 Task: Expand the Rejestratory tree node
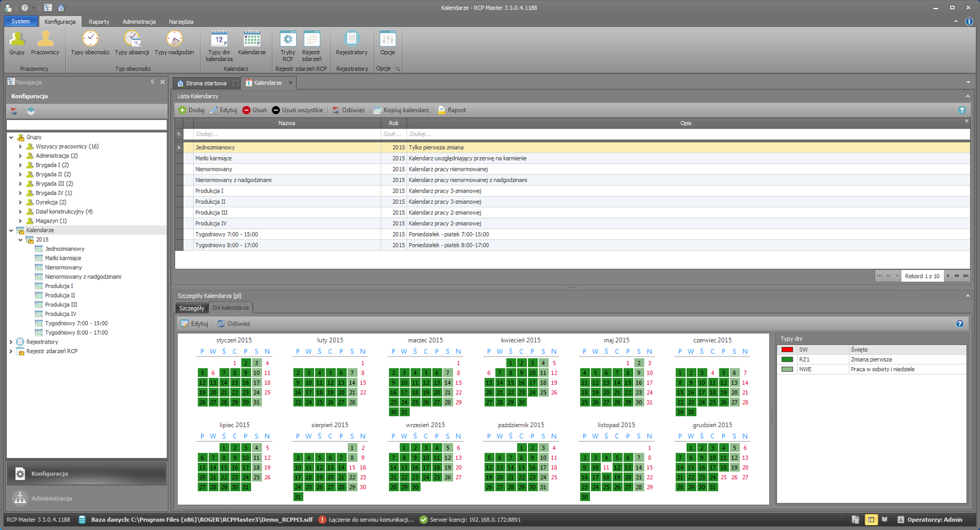11,342
